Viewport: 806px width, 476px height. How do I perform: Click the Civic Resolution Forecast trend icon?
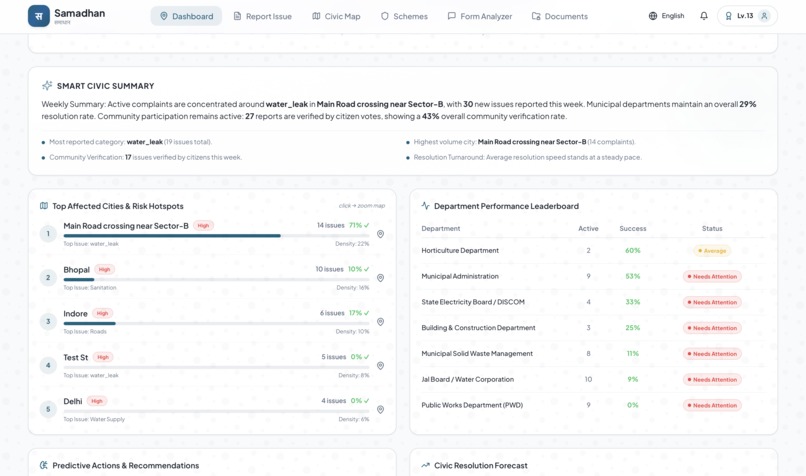[425, 465]
